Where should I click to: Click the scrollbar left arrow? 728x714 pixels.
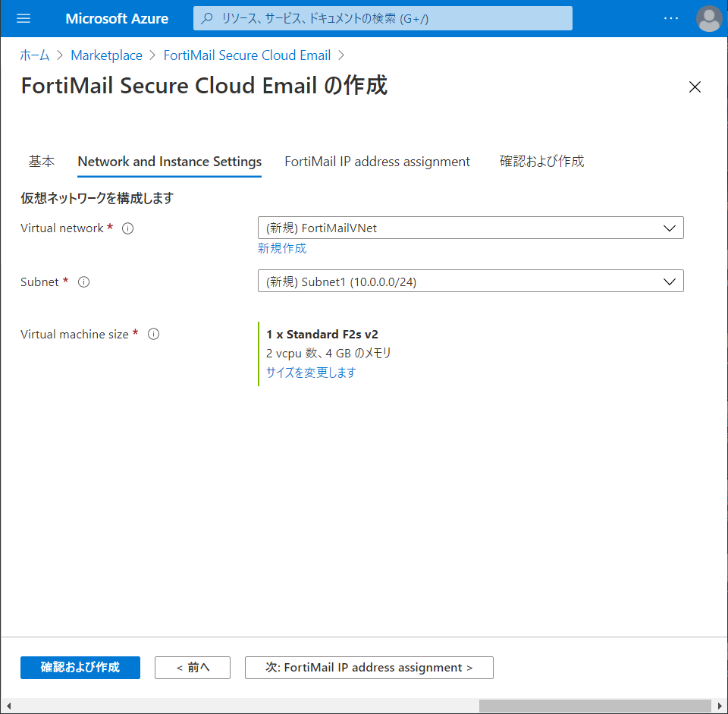[x=8, y=706]
